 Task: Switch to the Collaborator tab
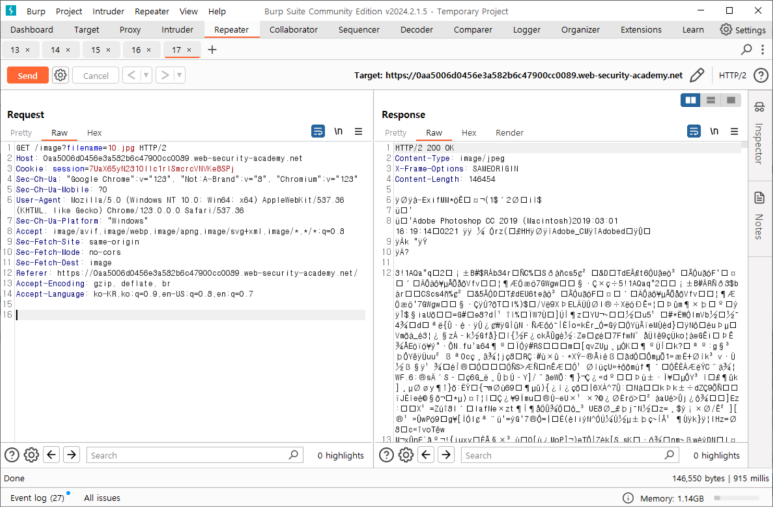(293, 30)
